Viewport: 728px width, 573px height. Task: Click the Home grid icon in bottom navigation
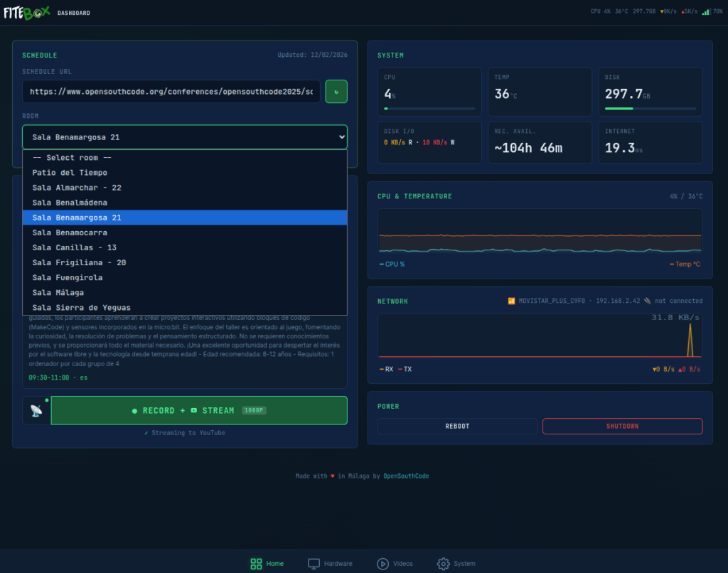[256, 564]
